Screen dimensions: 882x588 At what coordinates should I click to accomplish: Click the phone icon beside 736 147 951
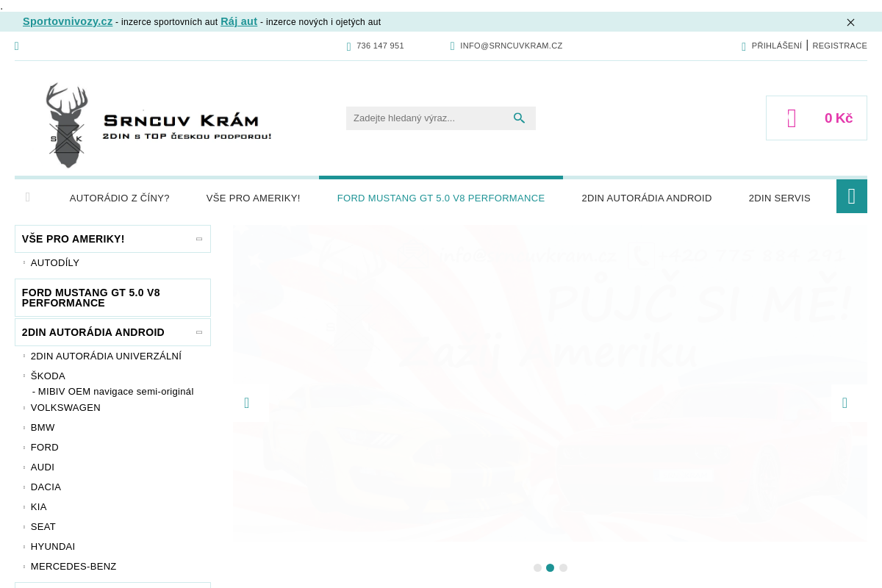pos(349,46)
